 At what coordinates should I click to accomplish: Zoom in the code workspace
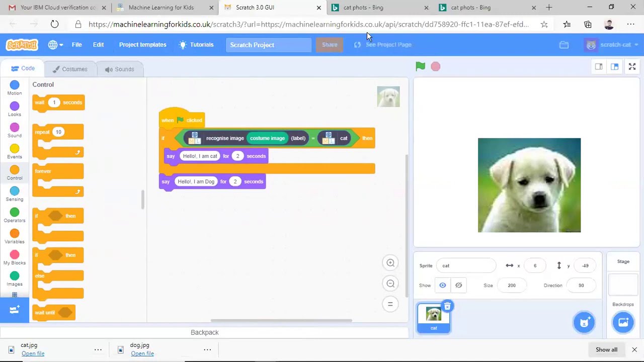tap(390, 262)
